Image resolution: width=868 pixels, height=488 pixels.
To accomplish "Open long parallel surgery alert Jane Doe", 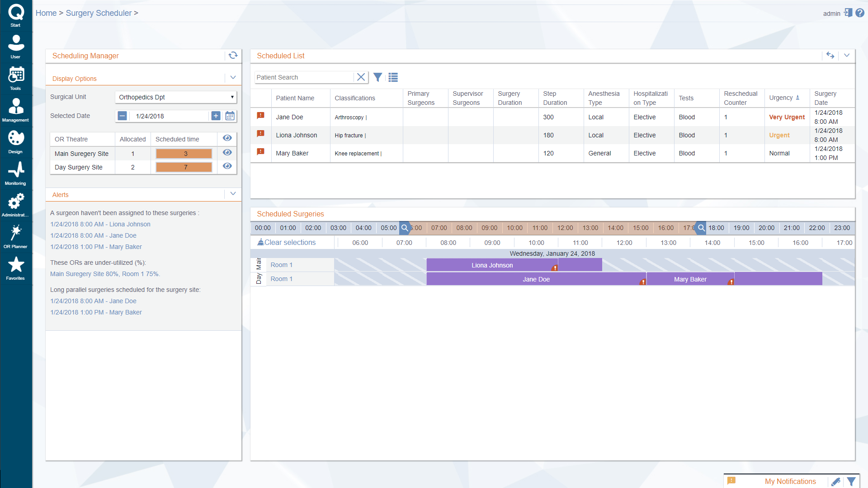I will tap(93, 301).
